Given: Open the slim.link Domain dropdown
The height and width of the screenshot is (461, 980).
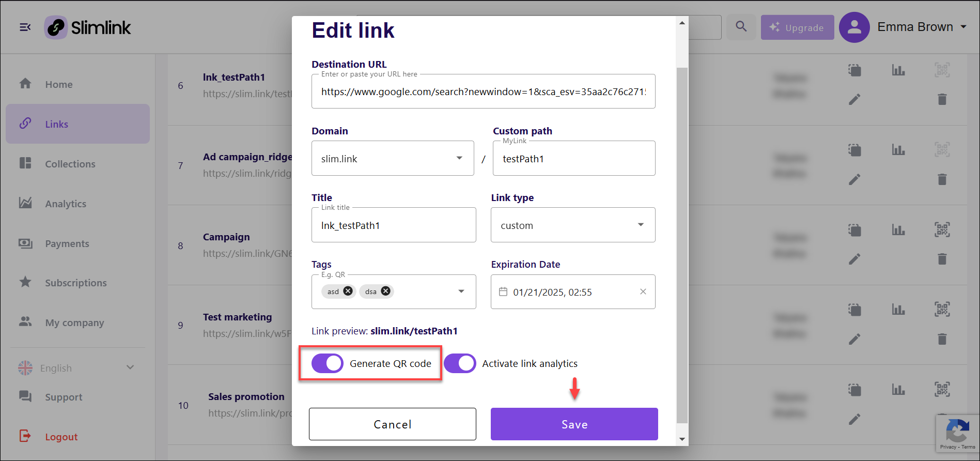Looking at the screenshot, I should [393, 159].
